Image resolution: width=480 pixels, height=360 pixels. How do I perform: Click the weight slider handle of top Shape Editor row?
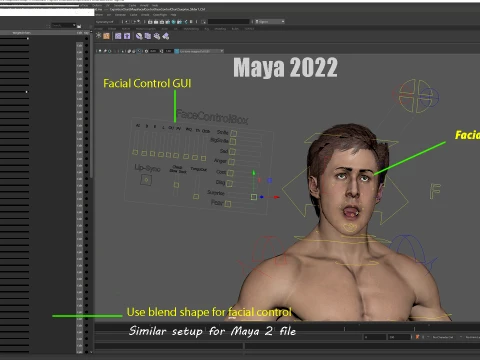point(28,39)
